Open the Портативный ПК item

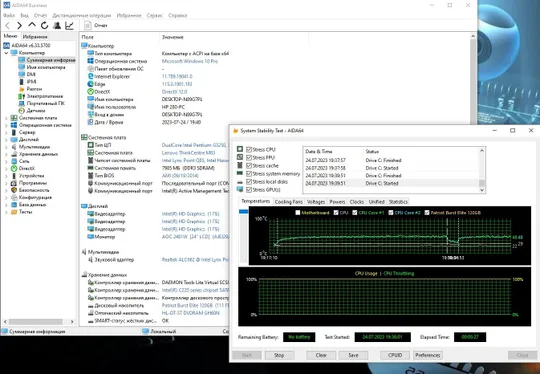[45, 103]
